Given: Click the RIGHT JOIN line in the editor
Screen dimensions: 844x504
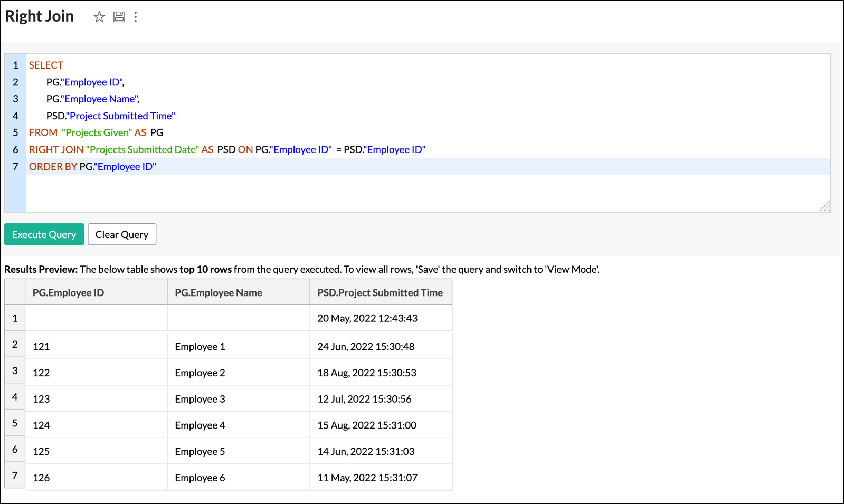Looking at the screenshot, I should click(428, 149).
